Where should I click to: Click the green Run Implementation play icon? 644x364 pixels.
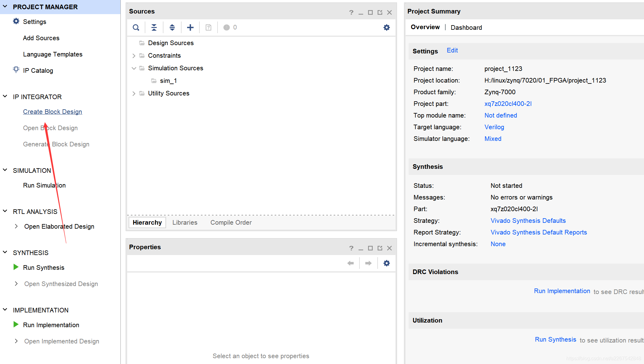[x=16, y=325]
